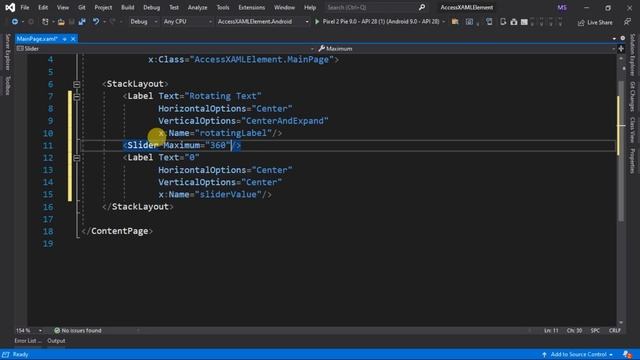Open the Properties side tab

(632, 161)
